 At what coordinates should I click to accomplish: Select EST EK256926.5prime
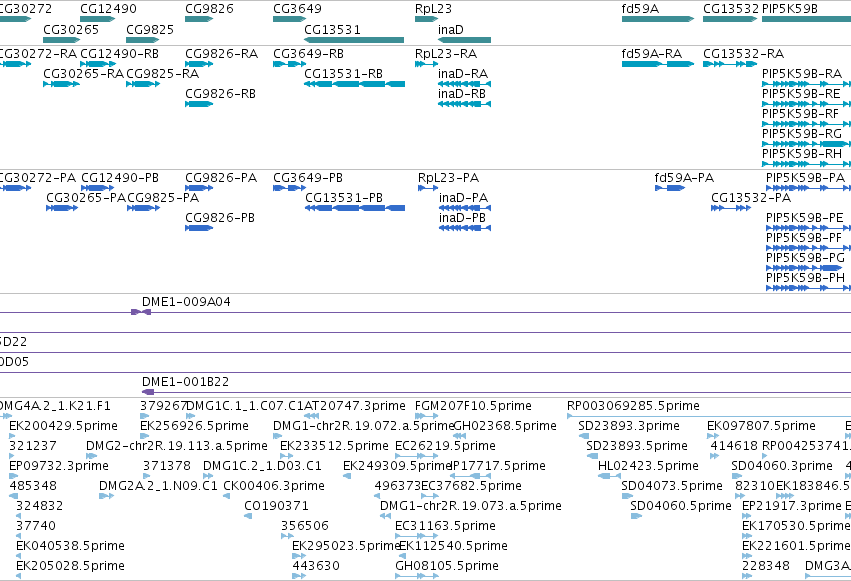click(144, 436)
